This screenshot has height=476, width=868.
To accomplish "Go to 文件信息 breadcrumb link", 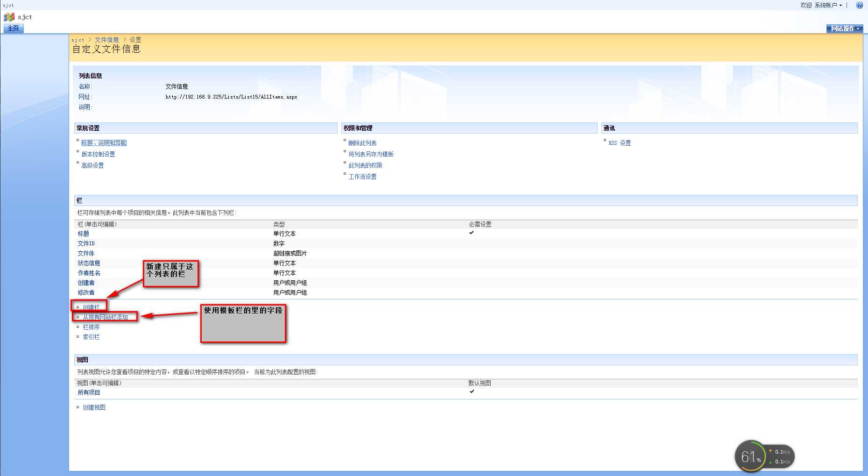I will [x=107, y=40].
